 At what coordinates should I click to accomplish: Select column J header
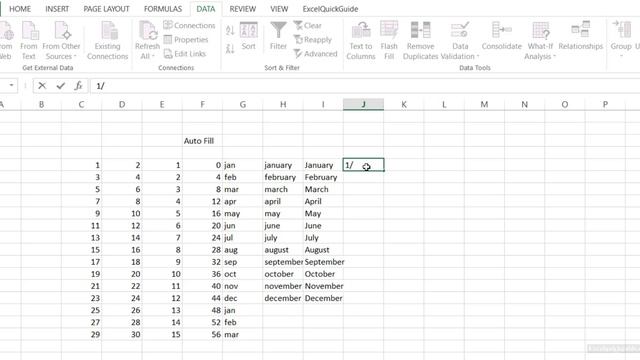(x=363, y=104)
